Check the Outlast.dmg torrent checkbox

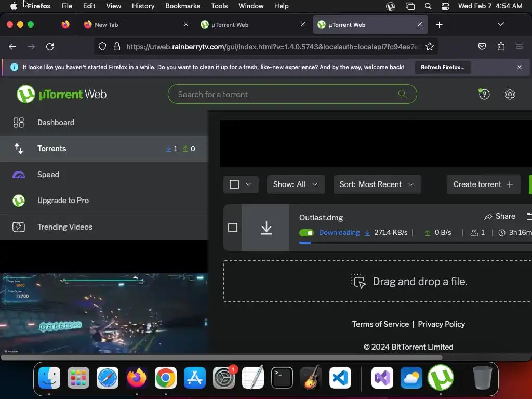pyautogui.click(x=233, y=228)
